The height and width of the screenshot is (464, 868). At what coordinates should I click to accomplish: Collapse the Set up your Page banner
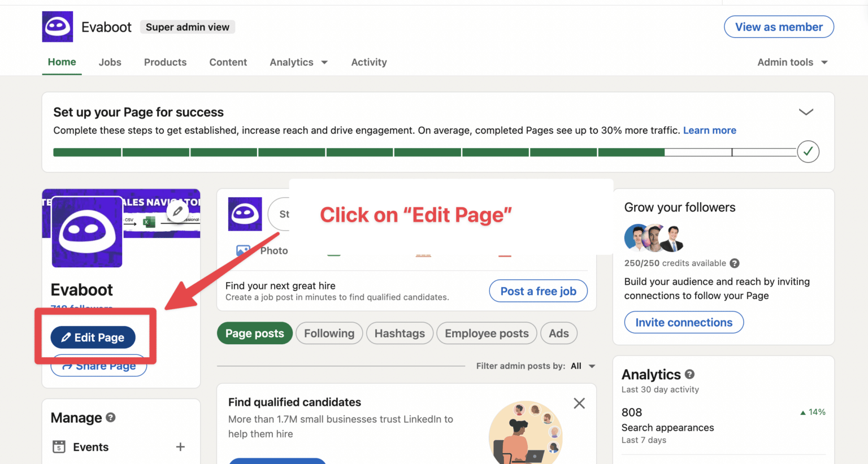(x=806, y=112)
